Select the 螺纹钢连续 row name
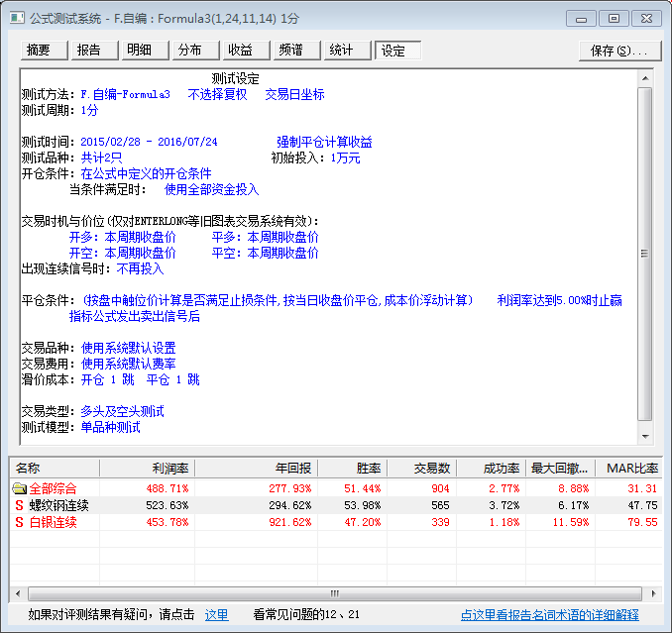672x633 pixels. click(x=59, y=505)
